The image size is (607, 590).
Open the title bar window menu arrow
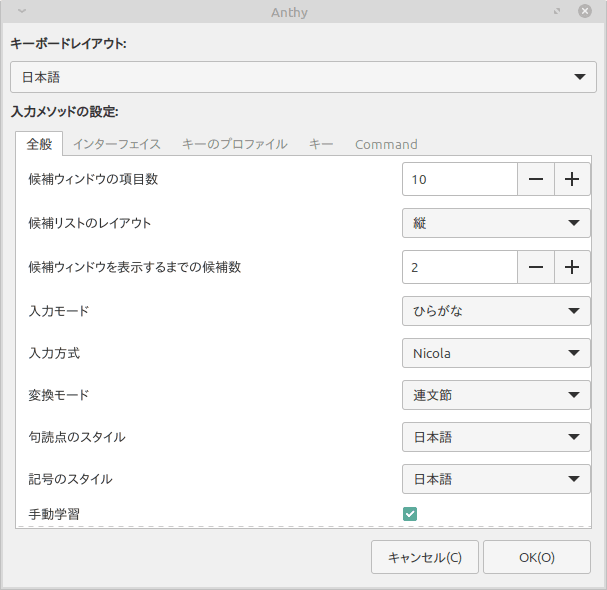(22, 11)
